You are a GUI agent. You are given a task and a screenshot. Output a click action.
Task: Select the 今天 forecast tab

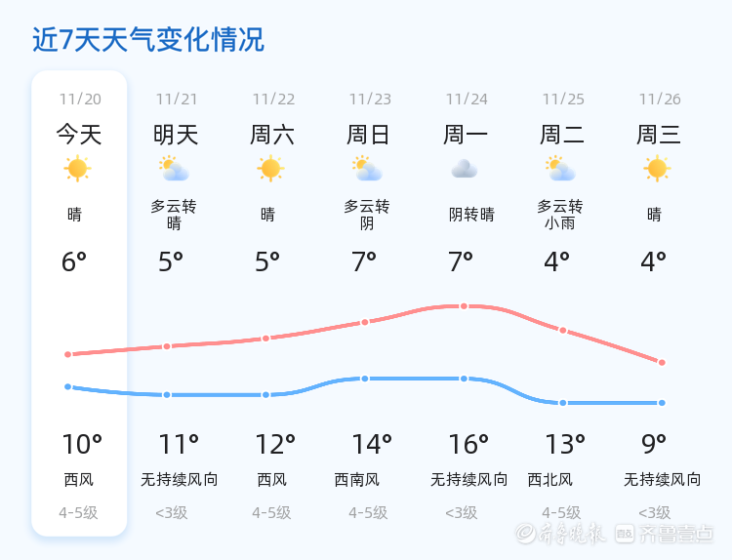point(79,134)
